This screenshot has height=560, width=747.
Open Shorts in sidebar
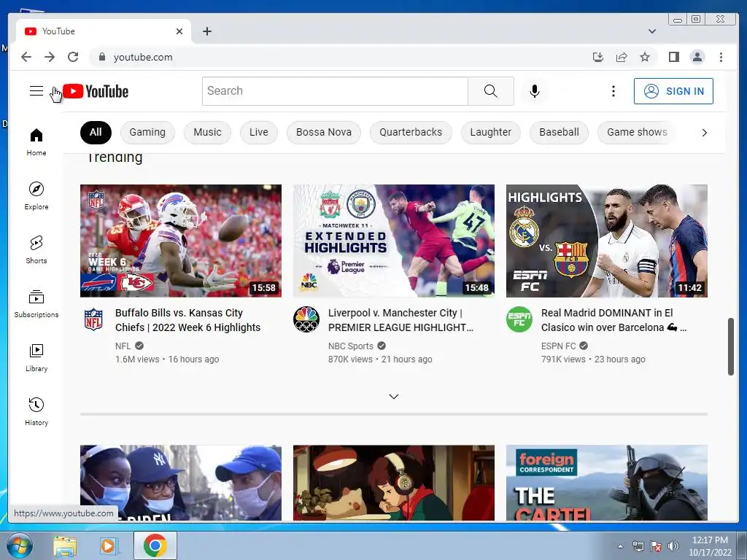(36, 249)
